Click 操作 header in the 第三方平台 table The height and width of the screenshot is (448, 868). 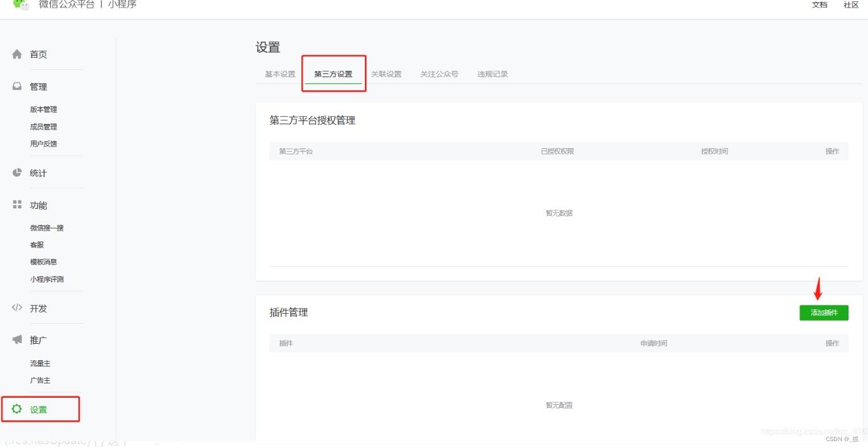pos(832,151)
